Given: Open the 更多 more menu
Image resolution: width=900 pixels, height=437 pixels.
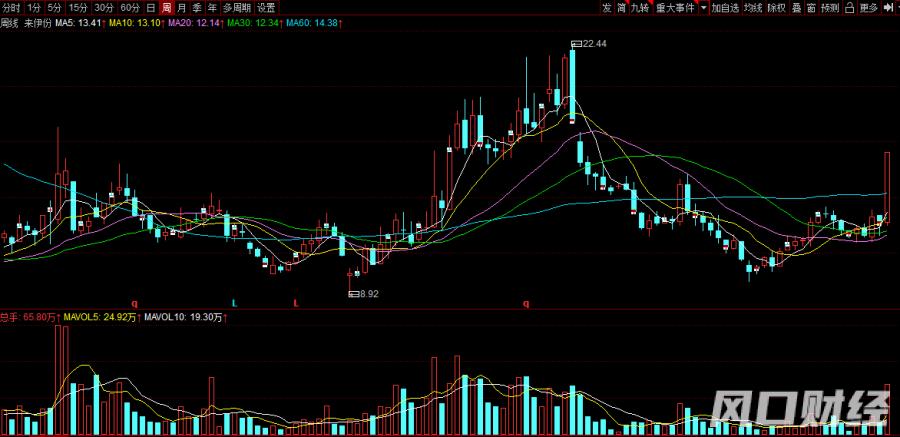Looking at the screenshot, I should pos(869,8).
